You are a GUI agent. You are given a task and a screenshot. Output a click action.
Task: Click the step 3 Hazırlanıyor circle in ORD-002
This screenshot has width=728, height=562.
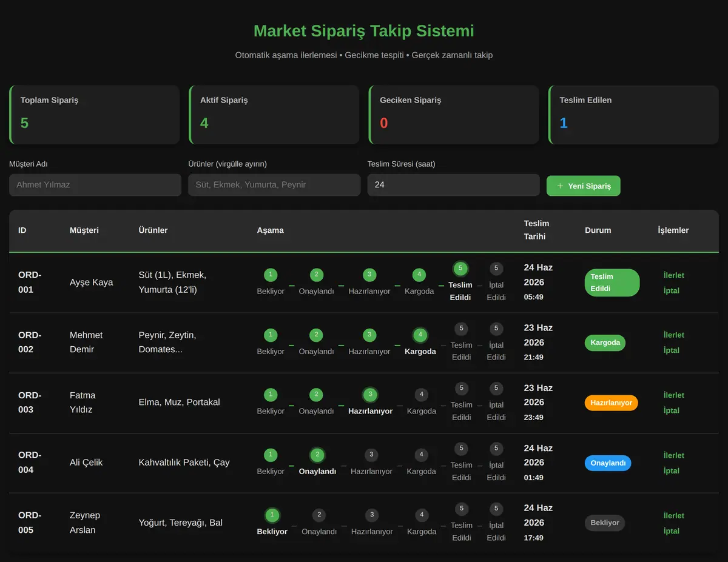click(x=369, y=335)
